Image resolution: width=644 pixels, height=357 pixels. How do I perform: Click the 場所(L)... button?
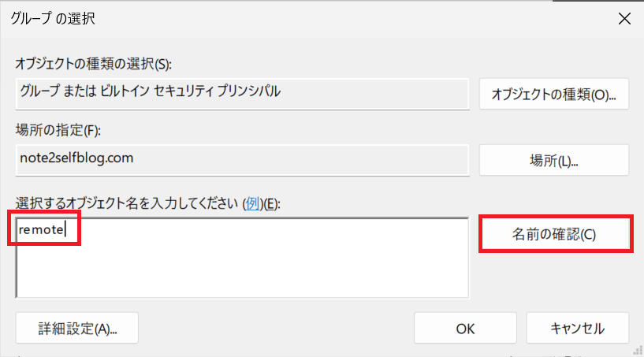553,161
